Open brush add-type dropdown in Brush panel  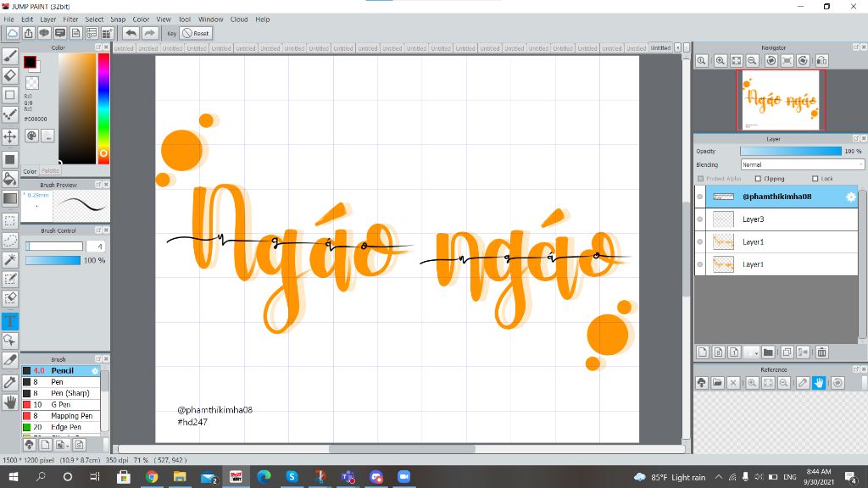(x=63, y=444)
